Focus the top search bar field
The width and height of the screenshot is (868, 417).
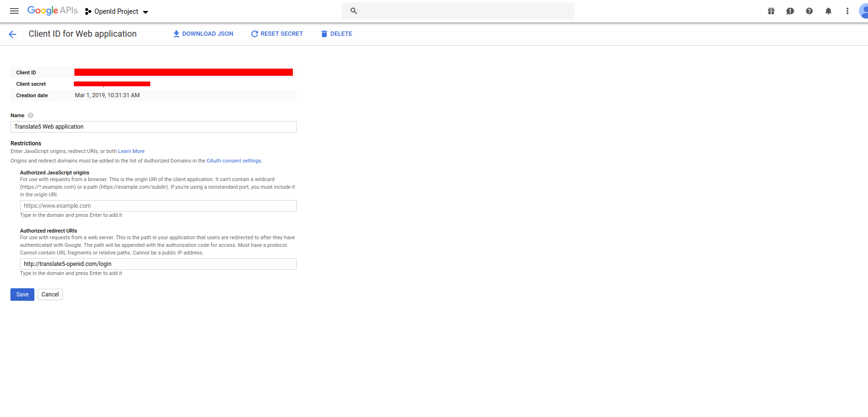[x=458, y=11]
